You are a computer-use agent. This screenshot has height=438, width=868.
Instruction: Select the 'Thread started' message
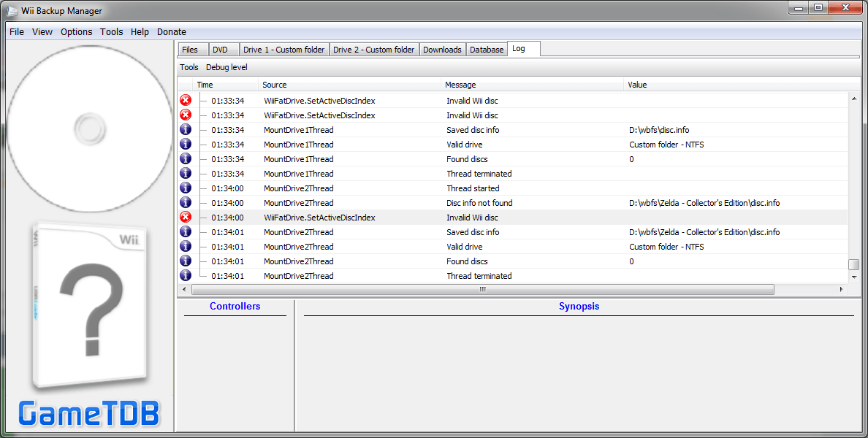click(473, 188)
